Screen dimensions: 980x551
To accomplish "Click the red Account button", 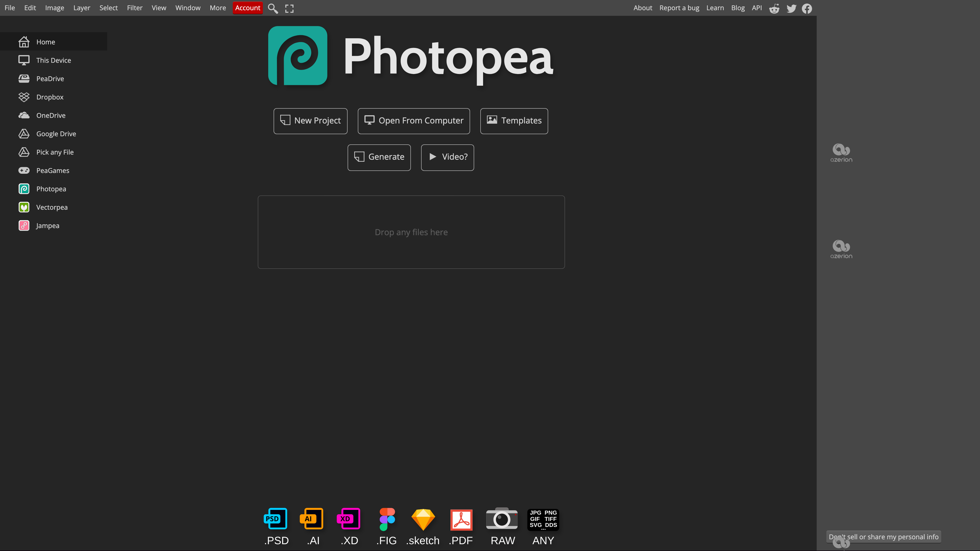I will click(248, 8).
